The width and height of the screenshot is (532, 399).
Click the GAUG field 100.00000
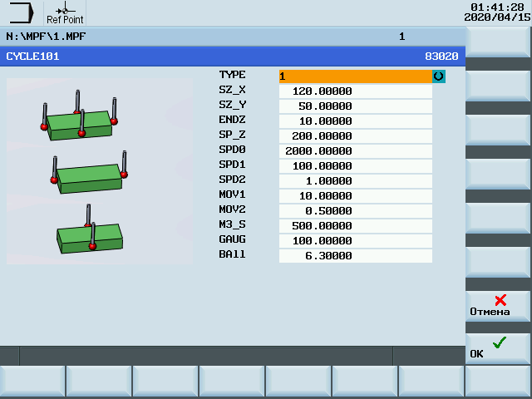tap(356, 240)
